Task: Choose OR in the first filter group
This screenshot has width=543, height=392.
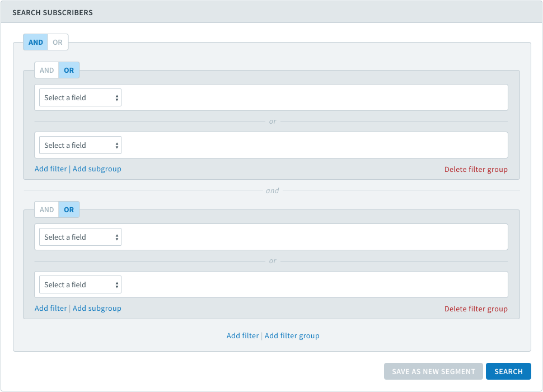Action: click(69, 71)
